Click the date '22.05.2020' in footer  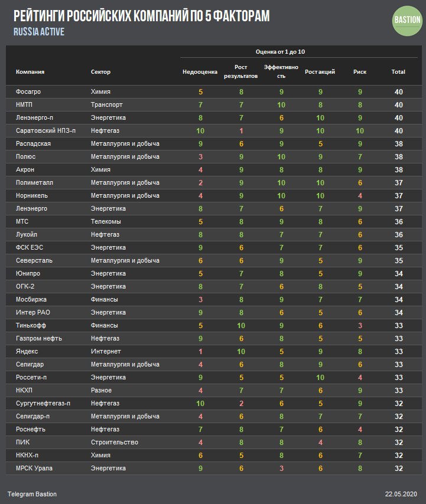click(401, 494)
